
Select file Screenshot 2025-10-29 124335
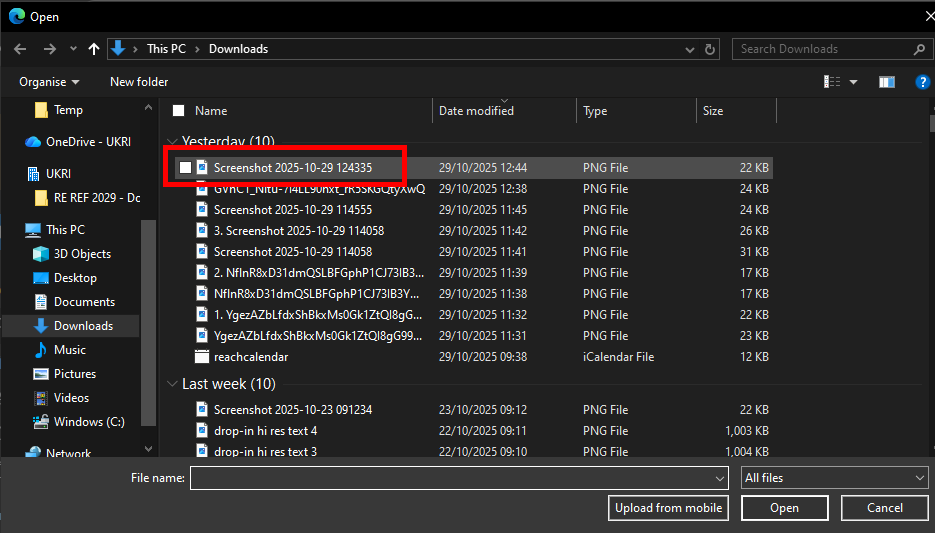point(293,168)
